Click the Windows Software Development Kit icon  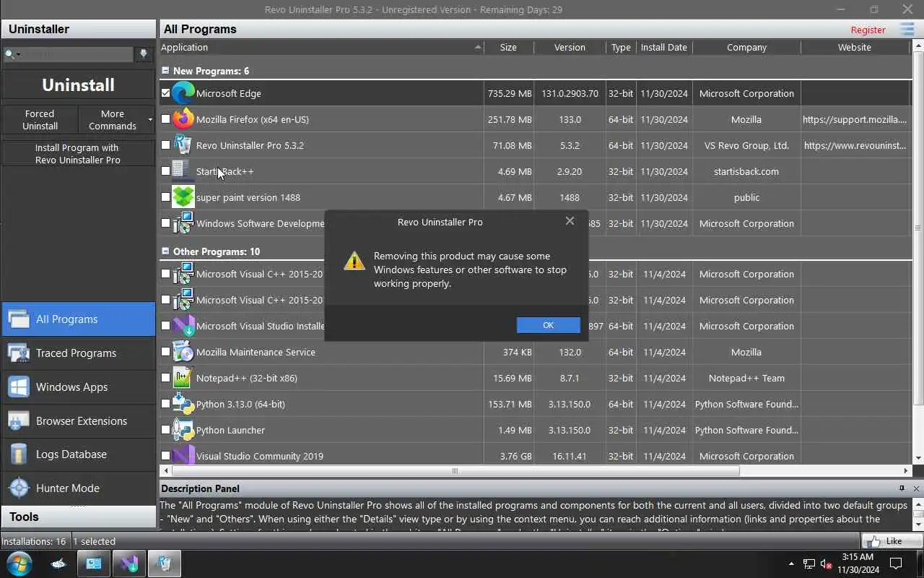pos(183,223)
